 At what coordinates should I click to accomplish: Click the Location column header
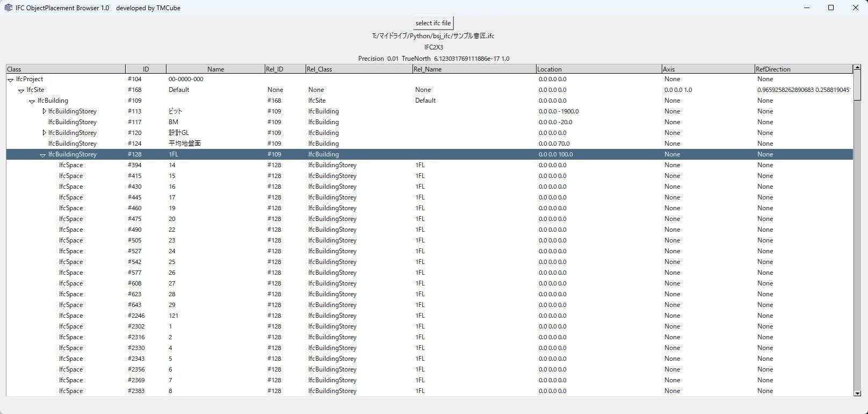(x=598, y=69)
